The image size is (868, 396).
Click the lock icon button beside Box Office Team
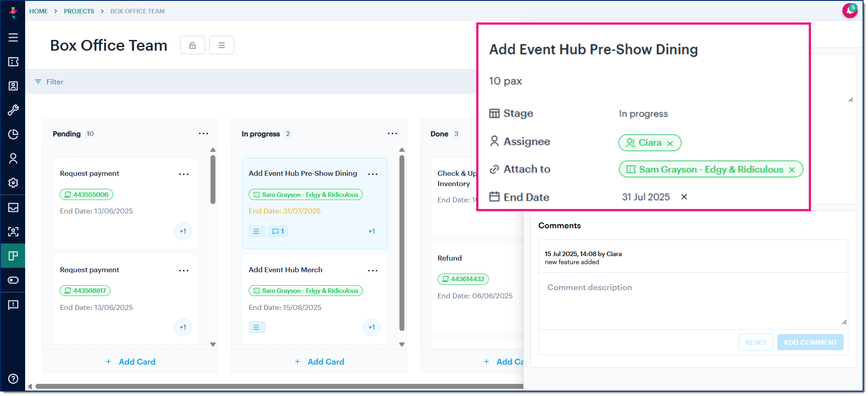pos(193,45)
